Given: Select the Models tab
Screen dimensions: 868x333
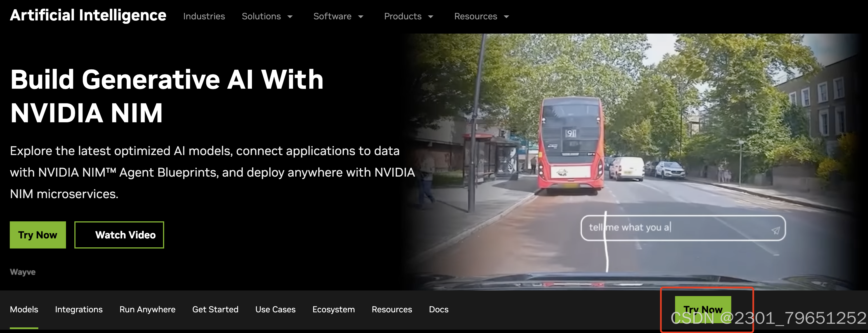Looking at the screenshot, I should (x=24, y=309).
